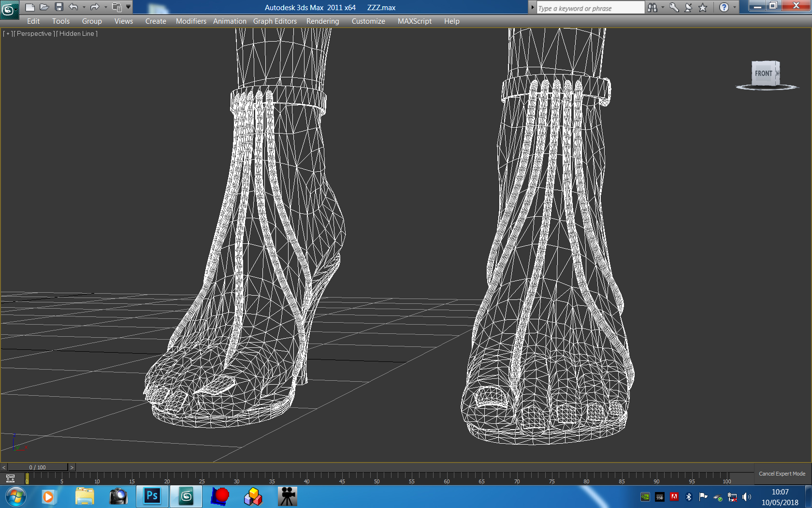The width and height of the screenshot is (812, 508).
Task: Toggle the Open Mini Curve Editor button
Action: (10, 478)
